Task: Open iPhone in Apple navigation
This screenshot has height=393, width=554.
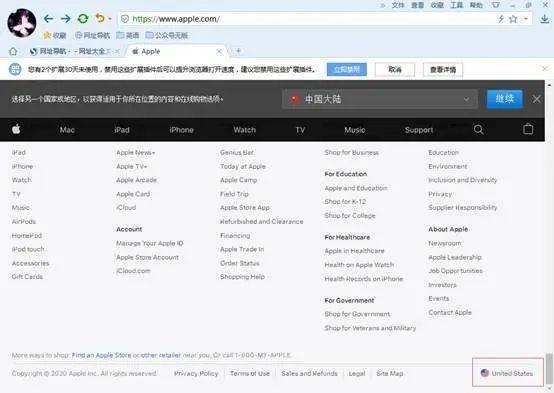Action: (181, 130)
